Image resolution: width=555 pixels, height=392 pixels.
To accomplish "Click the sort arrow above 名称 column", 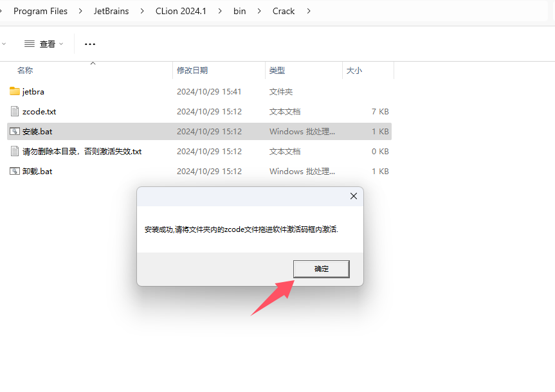I will pos(93,64).
